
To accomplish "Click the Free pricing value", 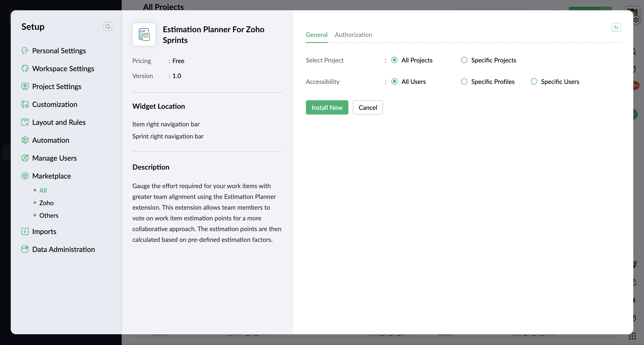I will [x=178, y=61].
